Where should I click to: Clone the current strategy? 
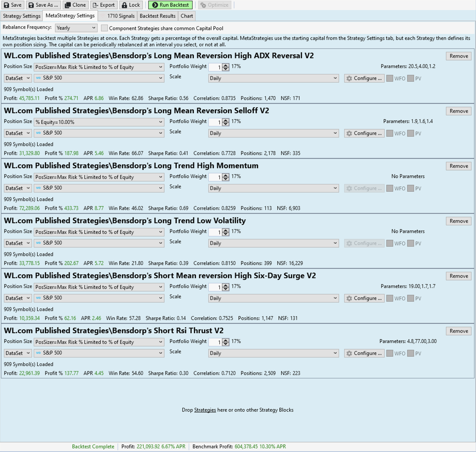(x=75, y=5)
